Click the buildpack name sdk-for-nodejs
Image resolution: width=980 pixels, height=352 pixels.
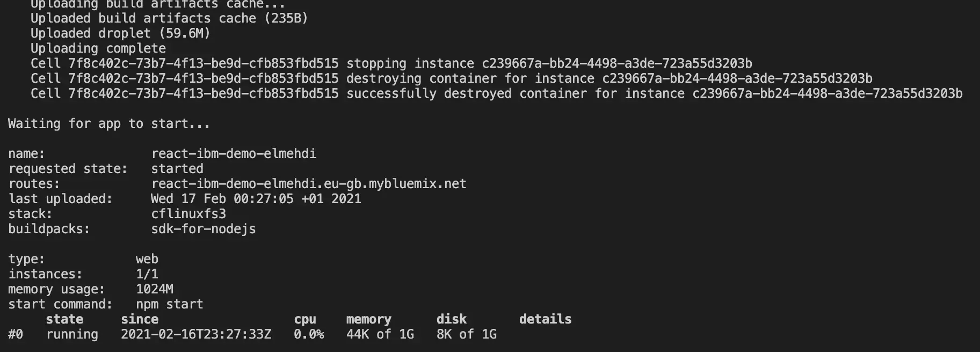click(204, 229)
